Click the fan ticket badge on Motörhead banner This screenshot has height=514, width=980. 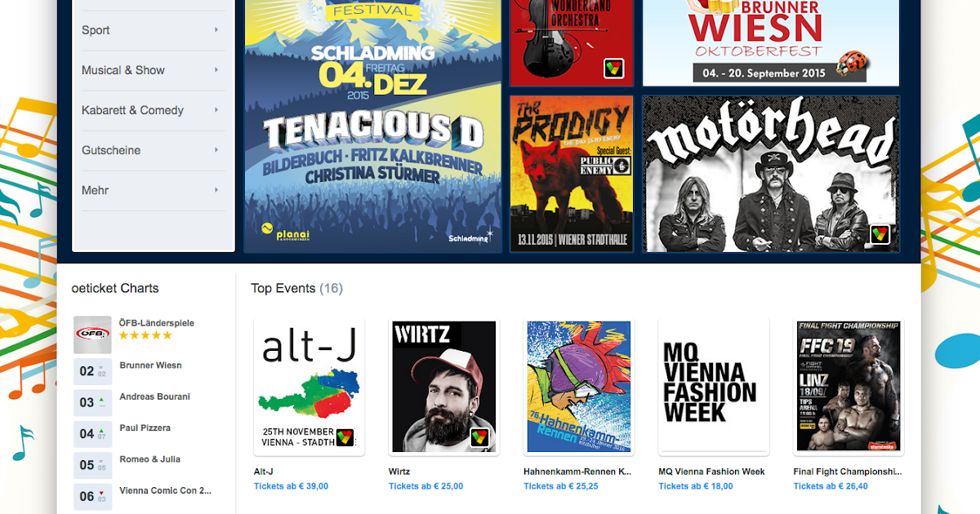pos(880,235)
